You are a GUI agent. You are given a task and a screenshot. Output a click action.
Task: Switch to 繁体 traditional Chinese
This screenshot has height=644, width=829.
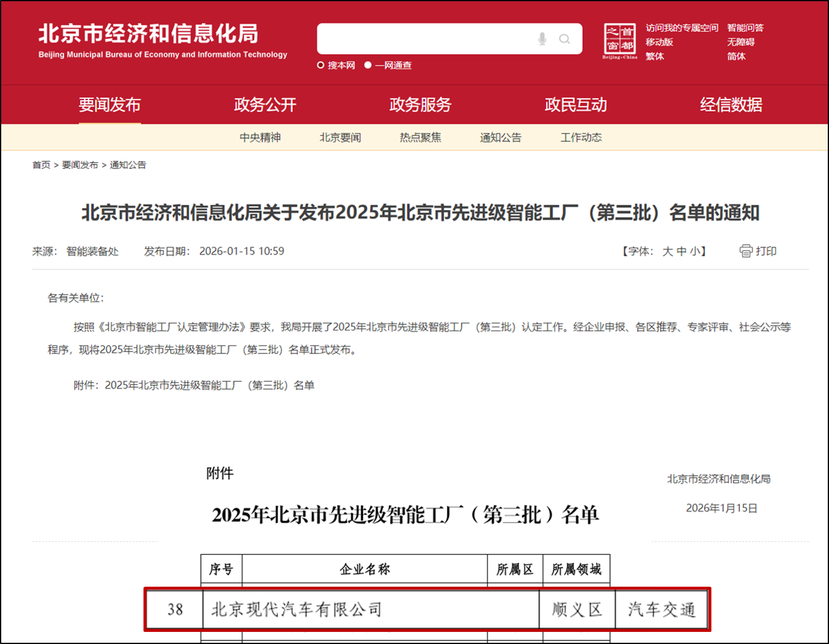pos(655,56)
